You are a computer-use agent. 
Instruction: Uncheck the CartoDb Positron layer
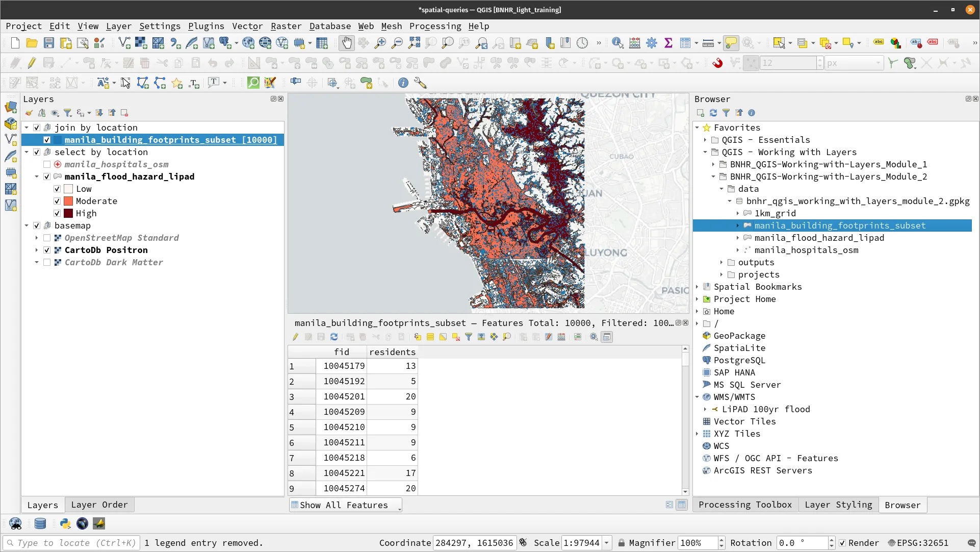[x=47, y=250]
